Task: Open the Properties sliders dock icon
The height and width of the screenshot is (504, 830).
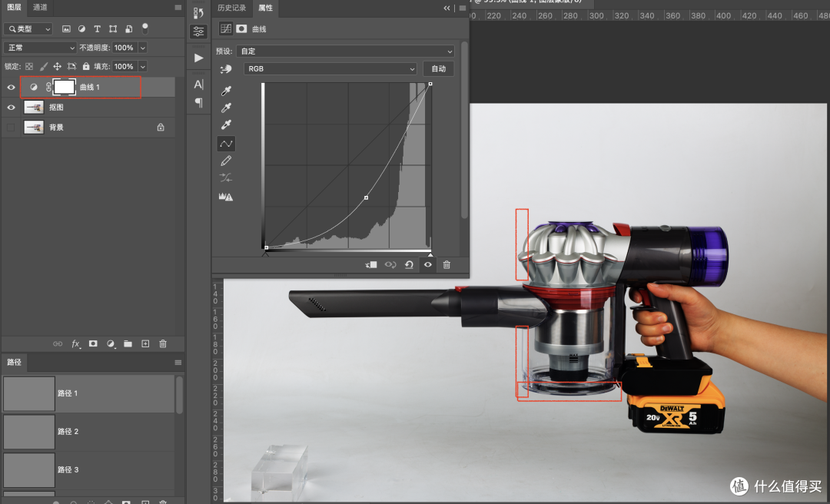Action: pos(198,31)
